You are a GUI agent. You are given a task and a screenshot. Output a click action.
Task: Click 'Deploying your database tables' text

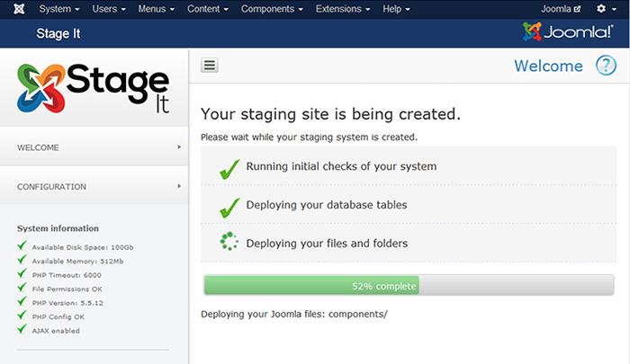pyautogui.click(x=327, y=205)
